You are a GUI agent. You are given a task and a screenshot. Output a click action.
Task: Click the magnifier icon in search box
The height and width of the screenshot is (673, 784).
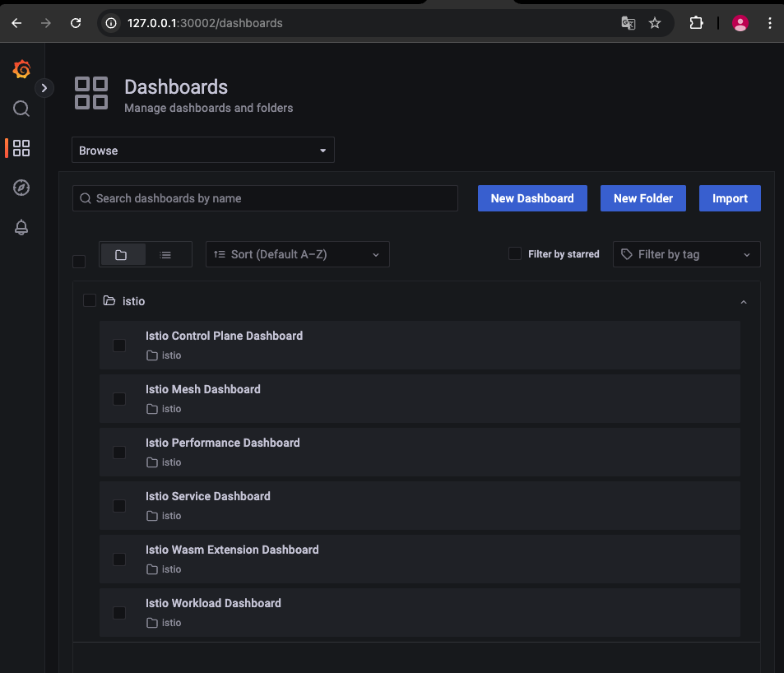tap(86, 198)
